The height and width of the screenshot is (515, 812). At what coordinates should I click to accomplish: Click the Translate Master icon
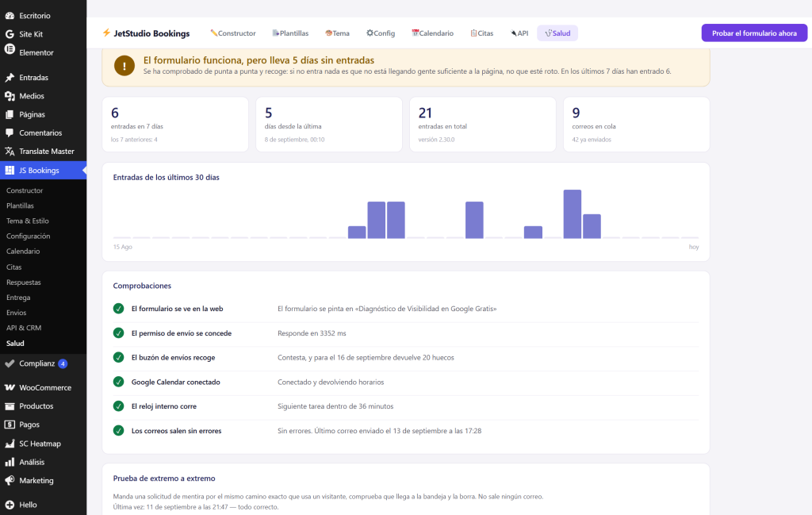[10, 152]
